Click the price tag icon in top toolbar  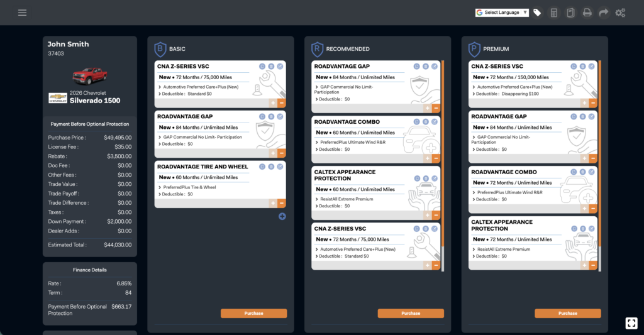point(537,13)
